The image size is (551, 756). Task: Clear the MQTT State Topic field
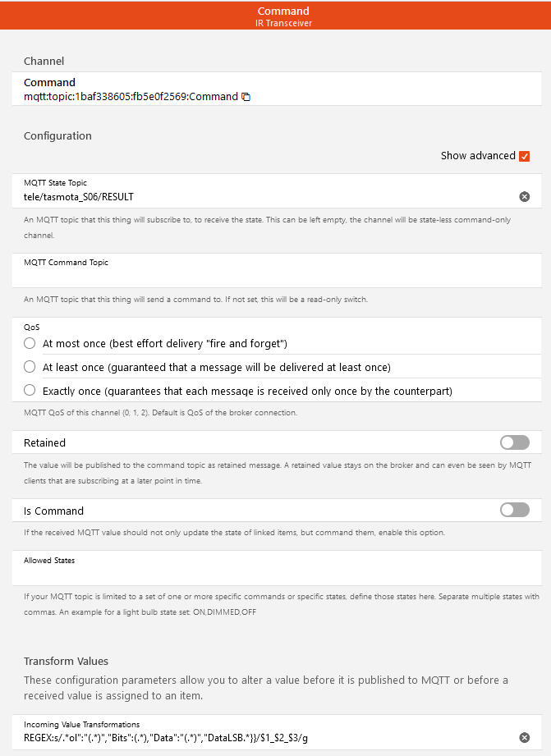pyautogui.click(x=525, y=197)
